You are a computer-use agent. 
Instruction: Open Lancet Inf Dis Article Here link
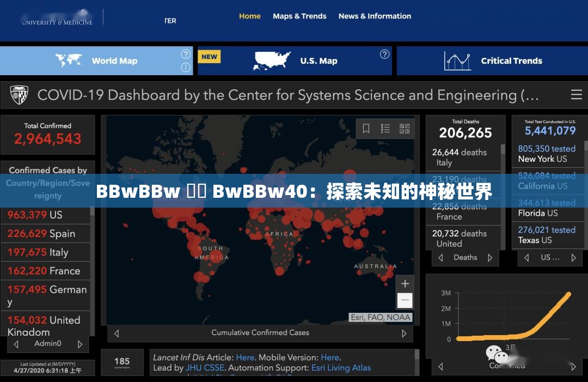coord(245,357)
